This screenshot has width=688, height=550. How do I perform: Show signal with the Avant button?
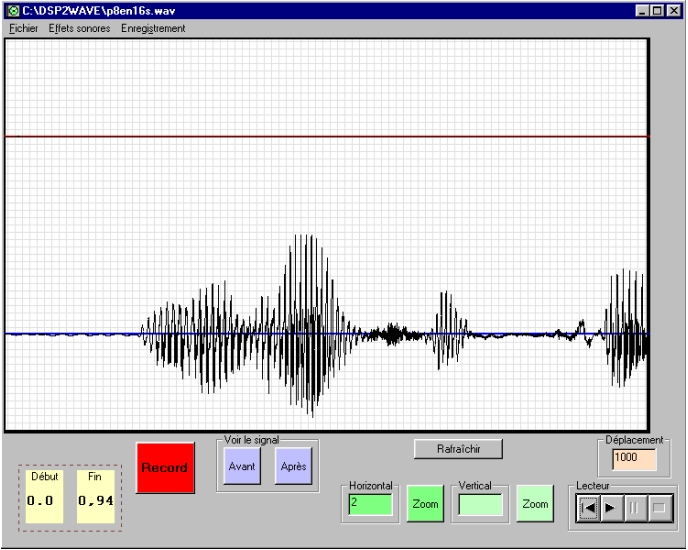coord(242,466)
